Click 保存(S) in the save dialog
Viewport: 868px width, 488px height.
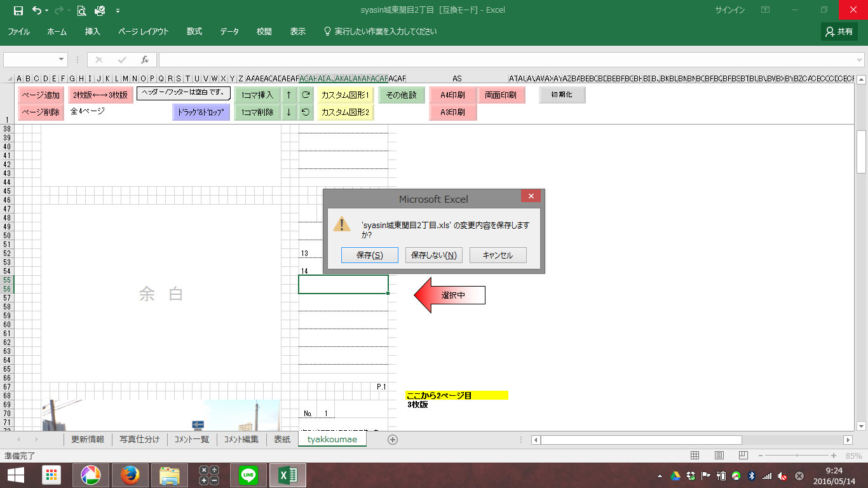point(369,255)
